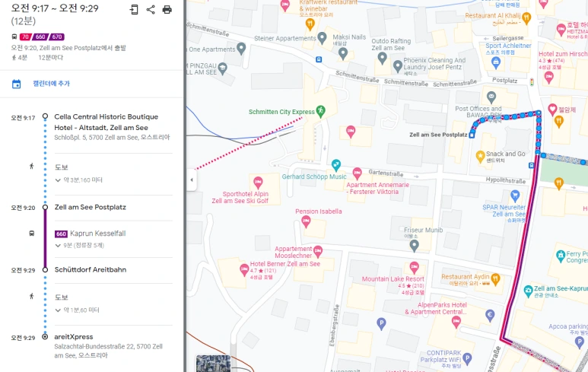Click the share directions icon
The image size is (588, 372).
(x=151, y=9)
